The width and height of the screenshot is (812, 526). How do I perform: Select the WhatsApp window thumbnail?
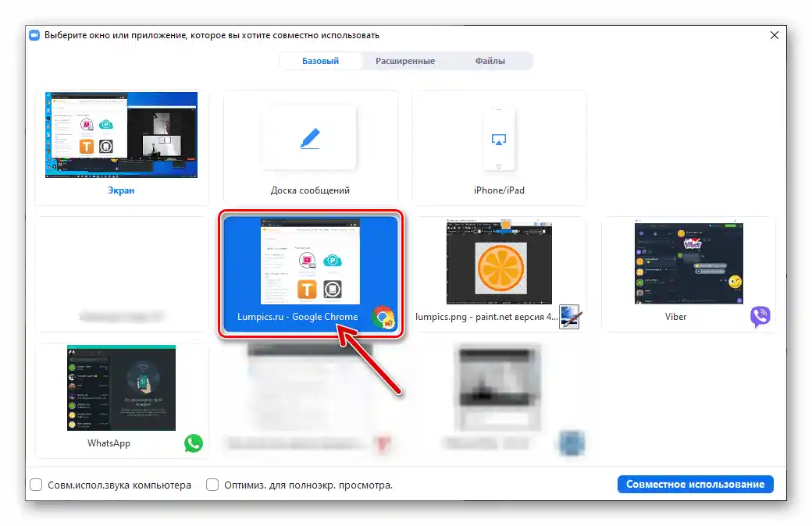121,388
